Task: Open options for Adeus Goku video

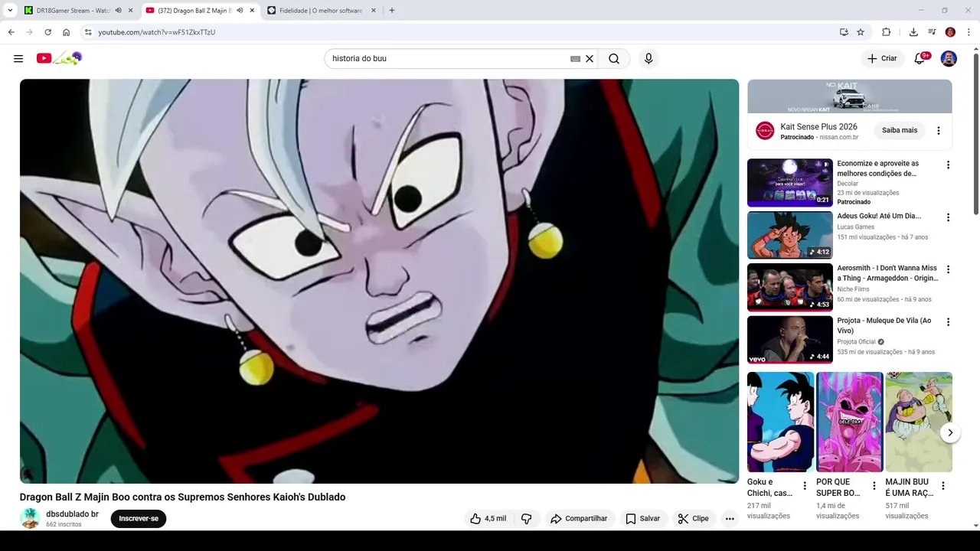Action: coord(948,217)
